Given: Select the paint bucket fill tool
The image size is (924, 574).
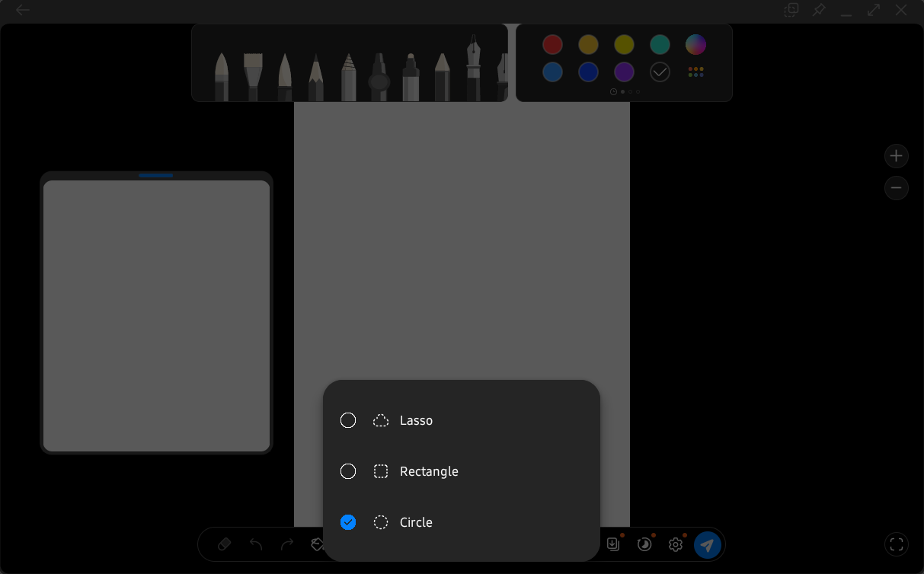Looking at the screenshot, I should pyautogui.click(x=317, y=544).
